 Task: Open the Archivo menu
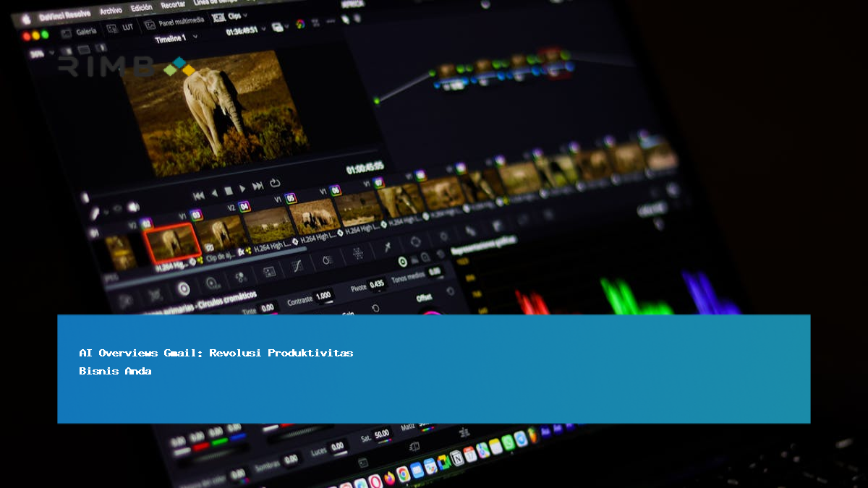point(111,11)
